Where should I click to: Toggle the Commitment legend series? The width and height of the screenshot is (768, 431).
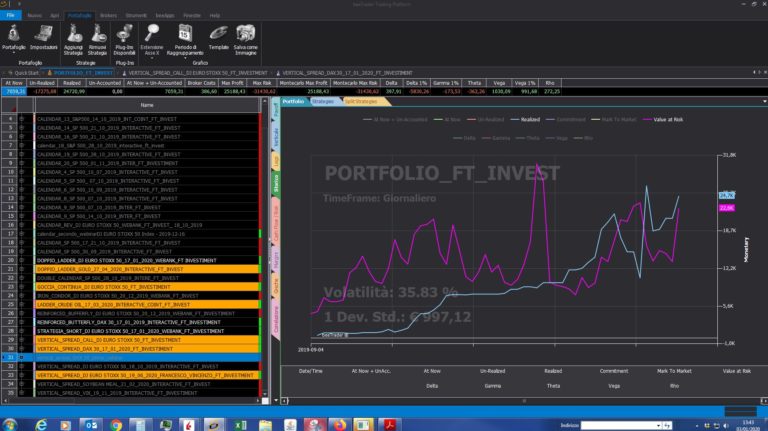(566, 120)
